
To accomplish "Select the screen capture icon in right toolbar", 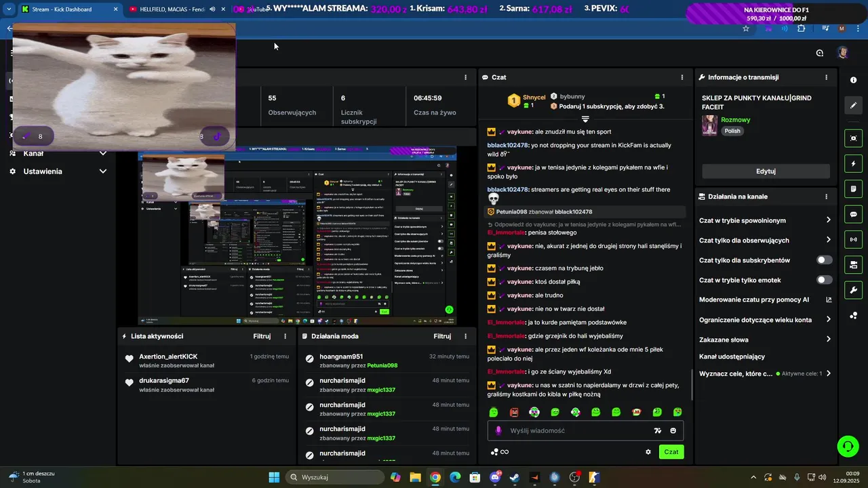I will pyautogui.click(x=853, y=138).
